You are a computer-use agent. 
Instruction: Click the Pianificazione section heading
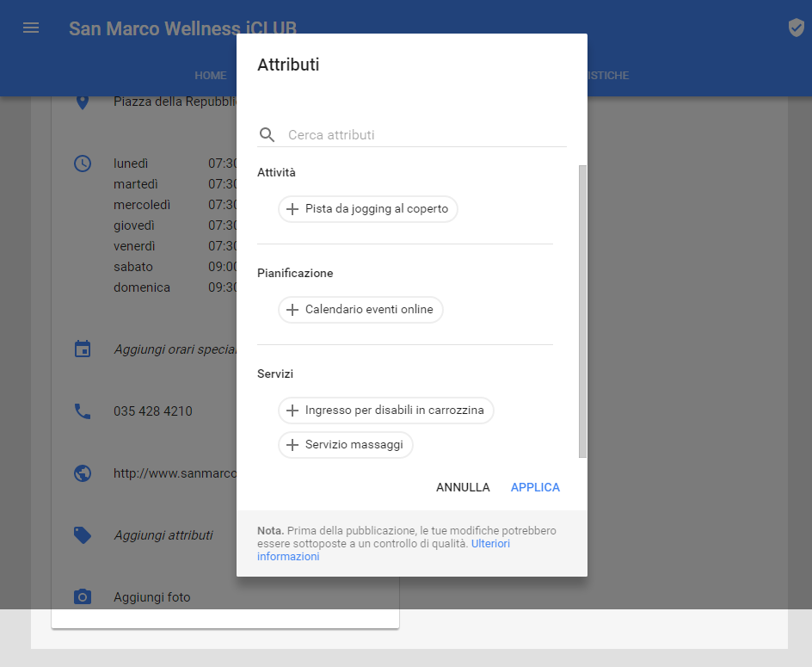(295, 273)
